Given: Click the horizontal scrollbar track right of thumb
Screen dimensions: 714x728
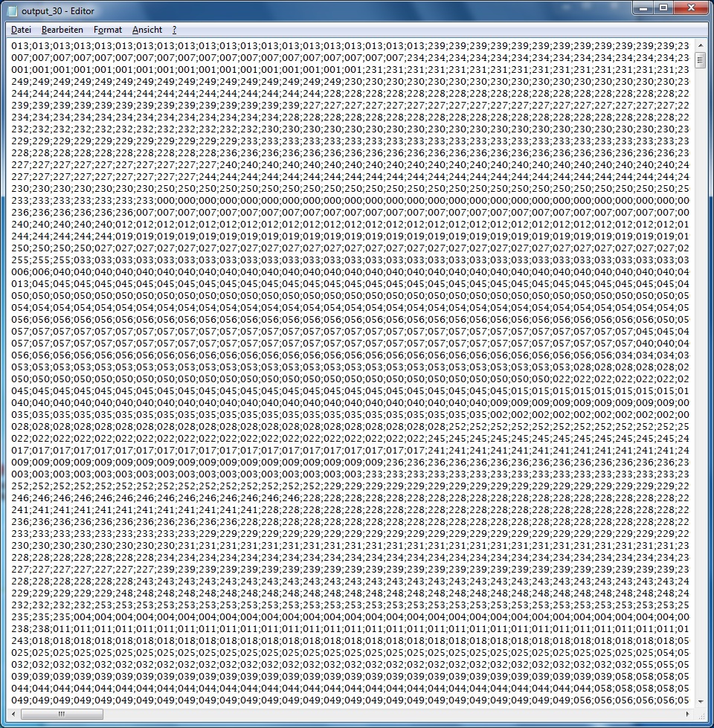Looking at the screenshot, I should click(392, 714).
